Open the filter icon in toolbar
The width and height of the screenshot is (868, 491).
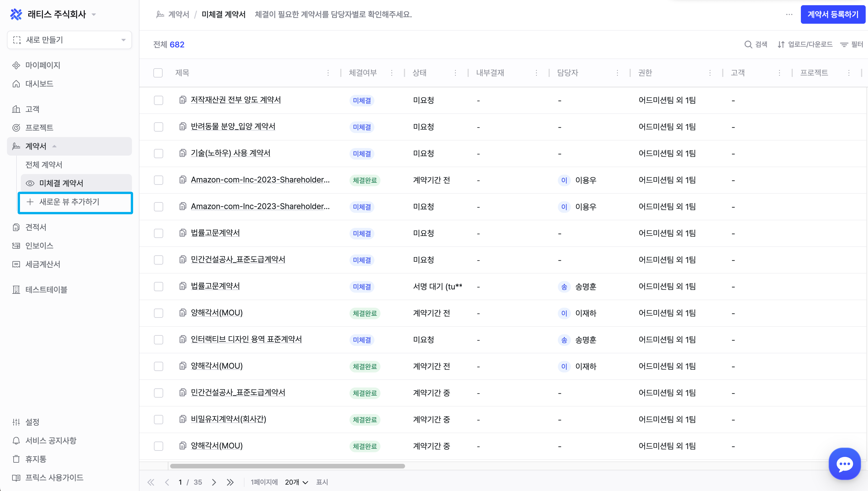point(844,45)
